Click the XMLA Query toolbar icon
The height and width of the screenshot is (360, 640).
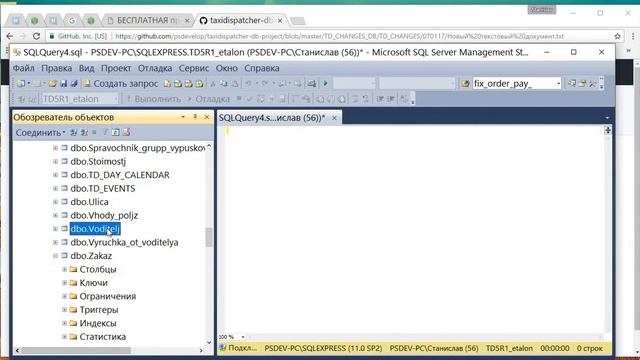(x=199, y=84)
